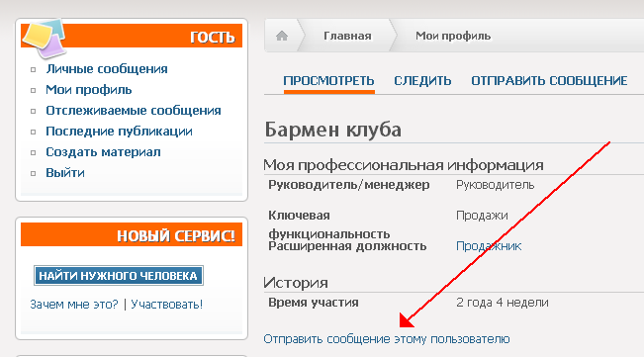Open Главная breadcrumb link
The height and width of the screenshot is (357, 644).
pos(347,37)
